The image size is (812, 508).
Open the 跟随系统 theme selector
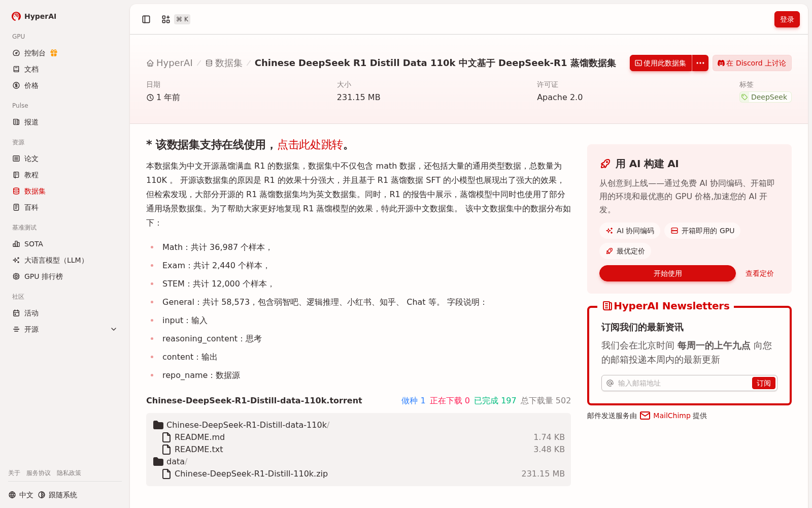click(57, 495)
